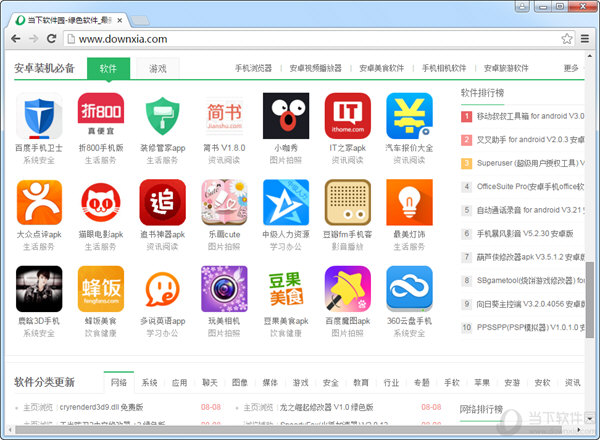Open the 最美灯饰 light bulb icon
600x440 pixels.
pos(409,202)
